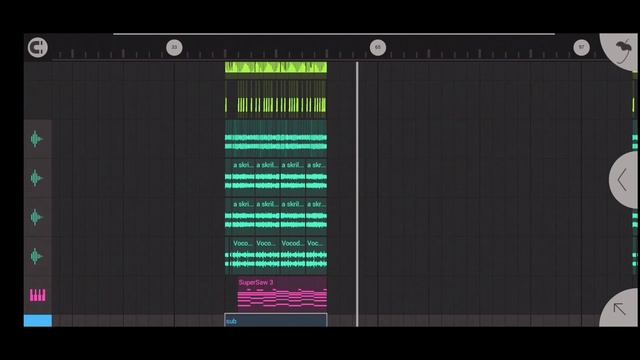Select the SuperSaw 3 clip
This screenshot has width=640, height=360.
[x=282, y=294]
